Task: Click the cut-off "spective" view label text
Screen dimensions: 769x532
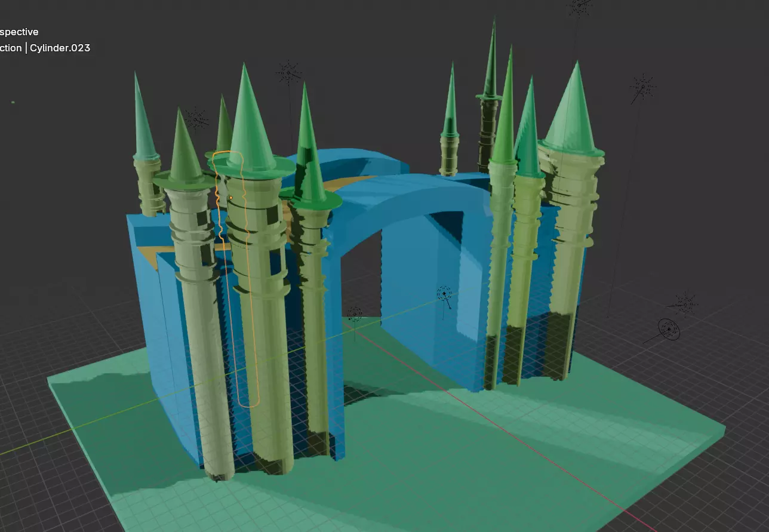Action: (x=19, y=32)
